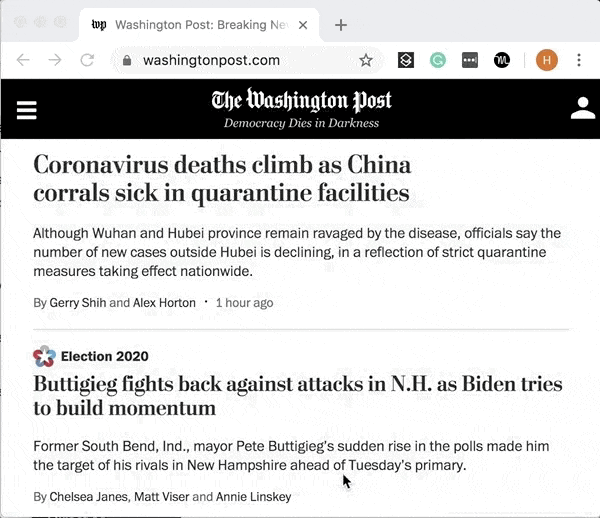The height and width of the screenshot is (518, 600).
Task: Click the Buffer layered-stack extension icon
Action: (x=405, y=60)
